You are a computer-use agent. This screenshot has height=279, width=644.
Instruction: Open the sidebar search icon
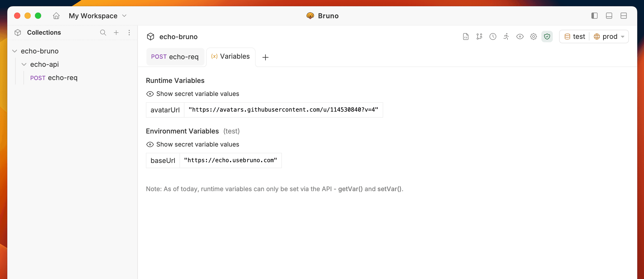point(103,33)
